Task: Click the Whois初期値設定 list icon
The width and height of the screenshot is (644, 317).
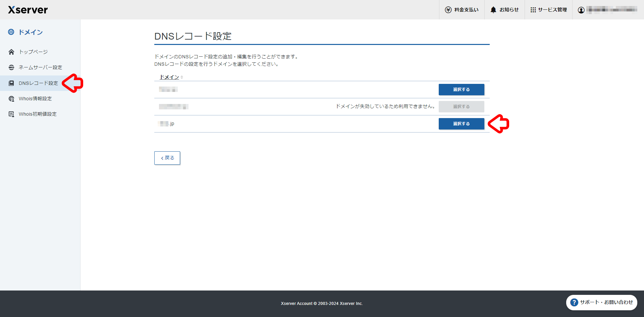Action: pos(11,114)
